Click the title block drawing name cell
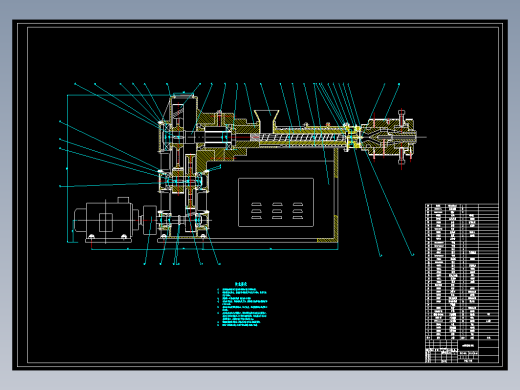520x390 pixels. click(x=468, y=345)
